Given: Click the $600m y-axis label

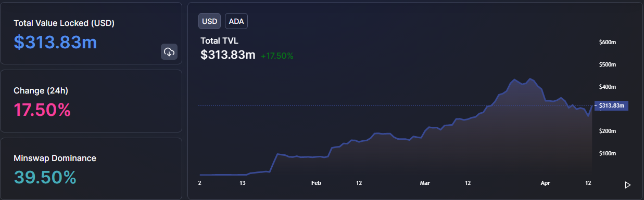Looking at the screenshot, I should click(x=608, y=42).
